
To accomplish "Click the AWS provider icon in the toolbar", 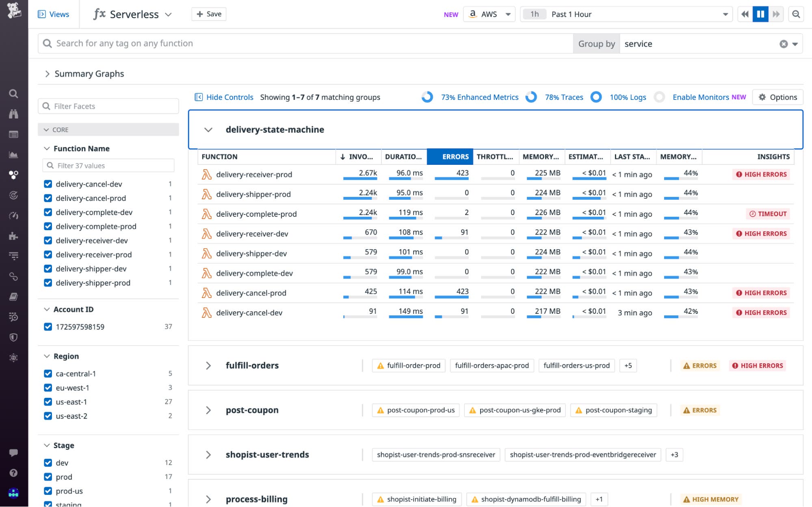I will coord(472,14).
